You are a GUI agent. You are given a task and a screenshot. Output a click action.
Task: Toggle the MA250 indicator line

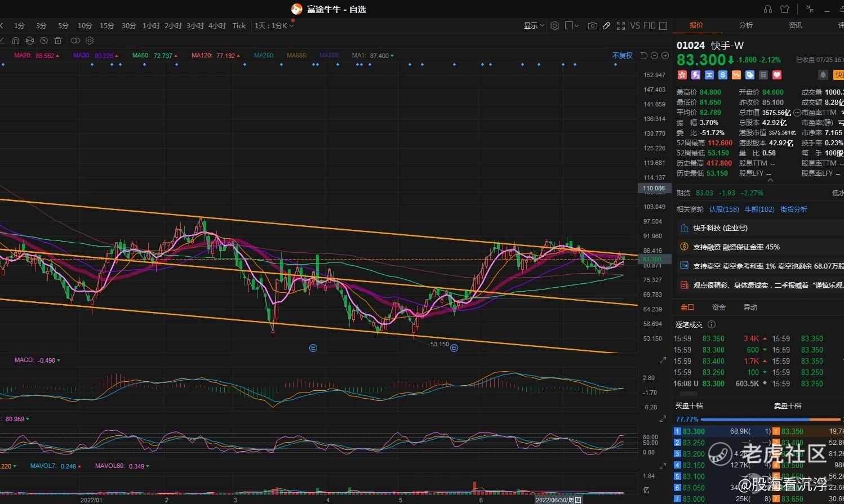(x=264, y=56)
